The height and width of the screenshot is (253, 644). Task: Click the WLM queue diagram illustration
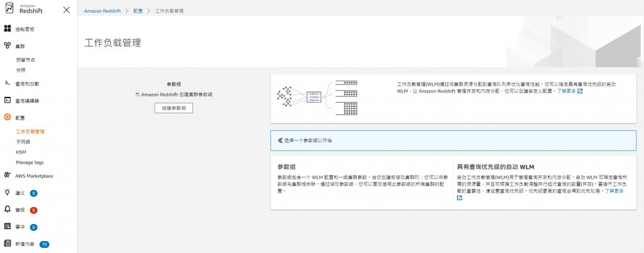pos(317,98)
